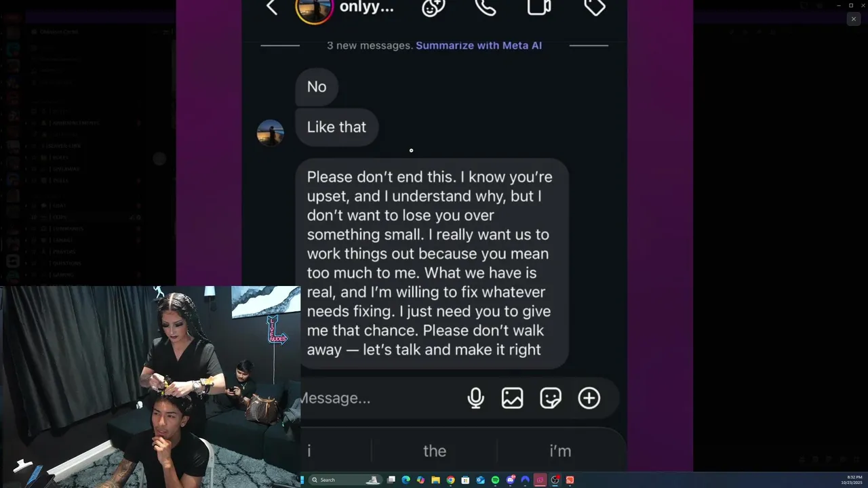The width and height of the screenshot is (868, 488).
Task: Tap the microphone icon to record voice message
Action: click(476, 398)
